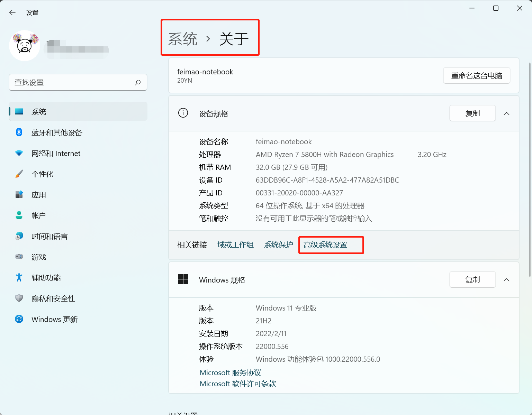Click the 隐私和安全性 shield icon

tap(19, 298)
